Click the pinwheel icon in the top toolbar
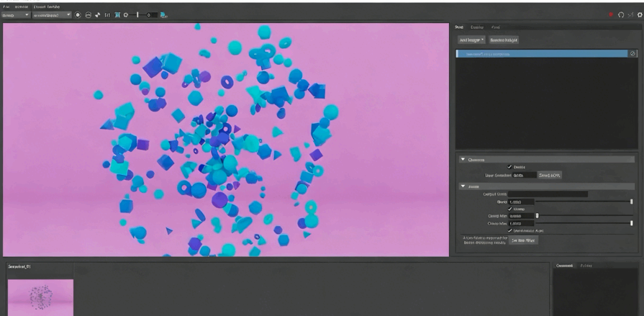Viewport: 644px width, 316px height. pyautogui.click(x=97, y=14)
